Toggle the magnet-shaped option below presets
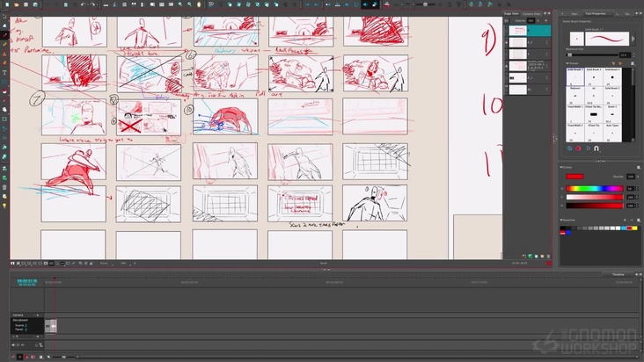644x362 pixels. point(596,148)
